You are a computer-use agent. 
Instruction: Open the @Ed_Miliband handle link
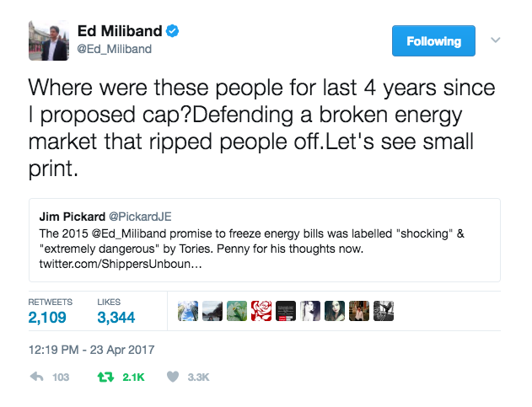point(115,49)
